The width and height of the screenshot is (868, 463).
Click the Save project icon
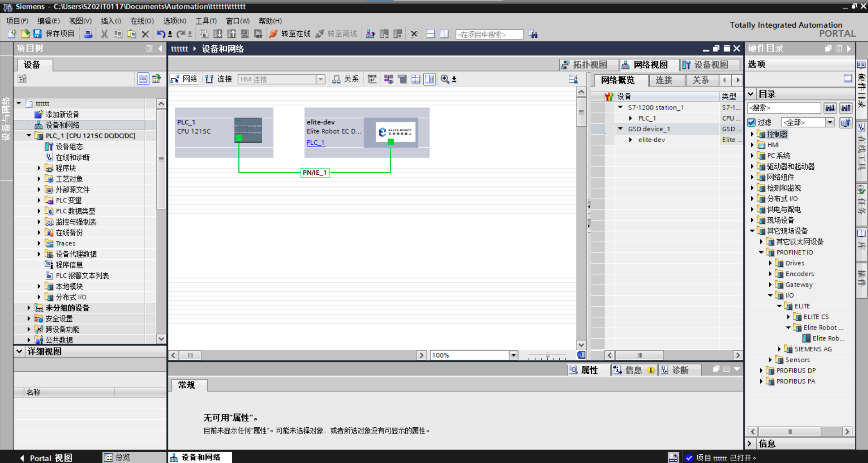click(x=38, y=34)
